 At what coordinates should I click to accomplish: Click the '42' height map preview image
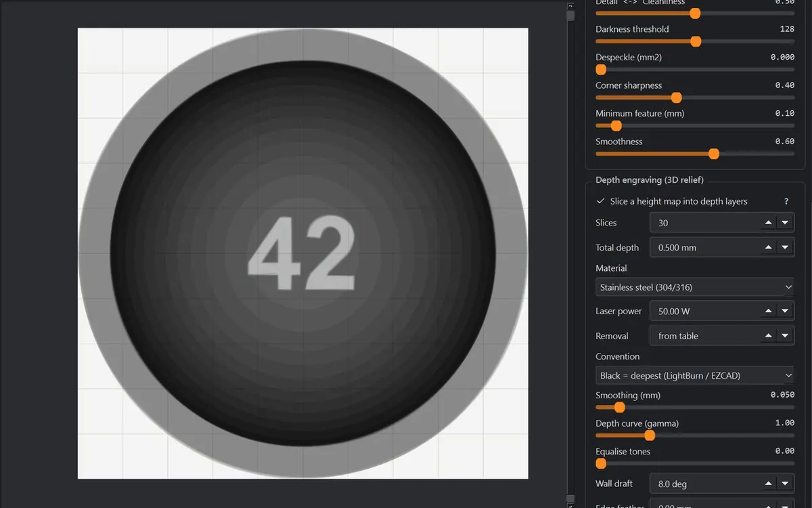302,253
